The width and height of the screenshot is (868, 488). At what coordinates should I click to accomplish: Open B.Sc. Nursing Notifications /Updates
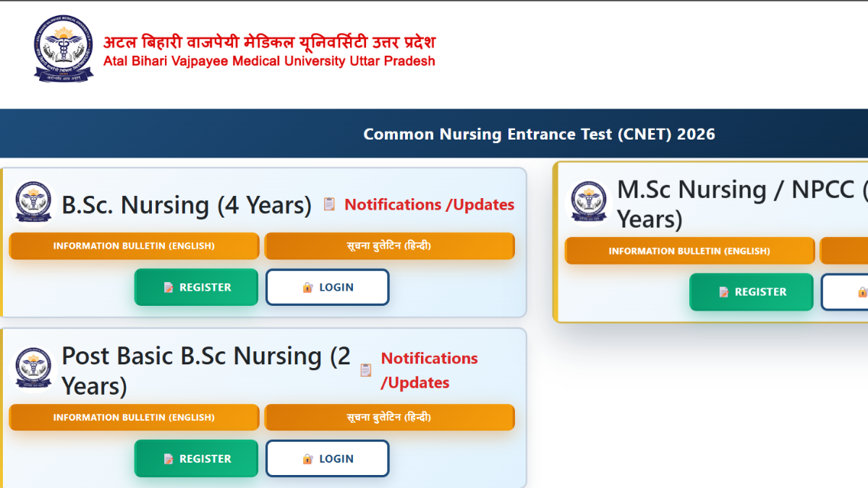429,205
